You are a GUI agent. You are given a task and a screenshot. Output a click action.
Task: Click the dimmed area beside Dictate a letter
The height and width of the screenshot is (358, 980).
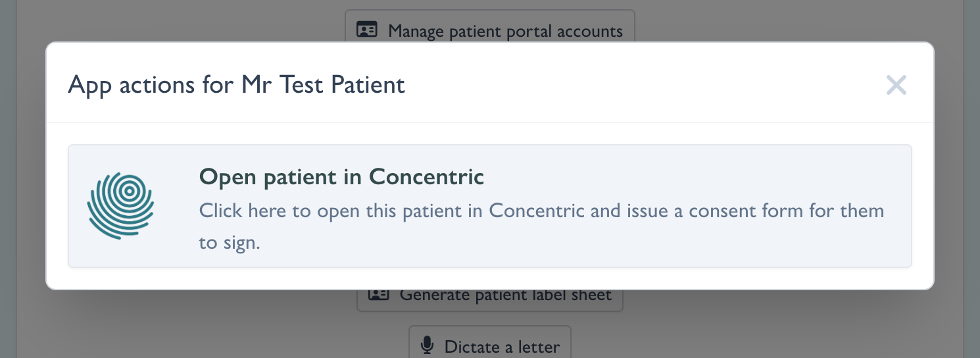coord(723,336)
